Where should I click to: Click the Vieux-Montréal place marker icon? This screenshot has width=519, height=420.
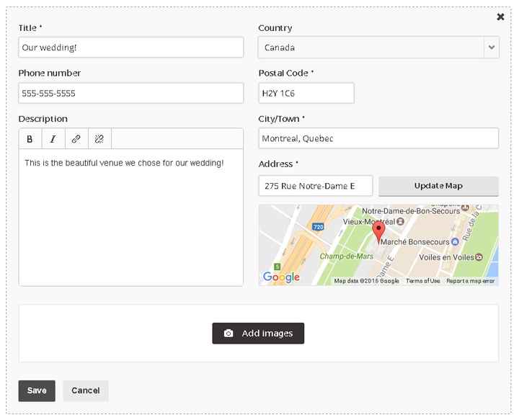[x=400, y=221]
